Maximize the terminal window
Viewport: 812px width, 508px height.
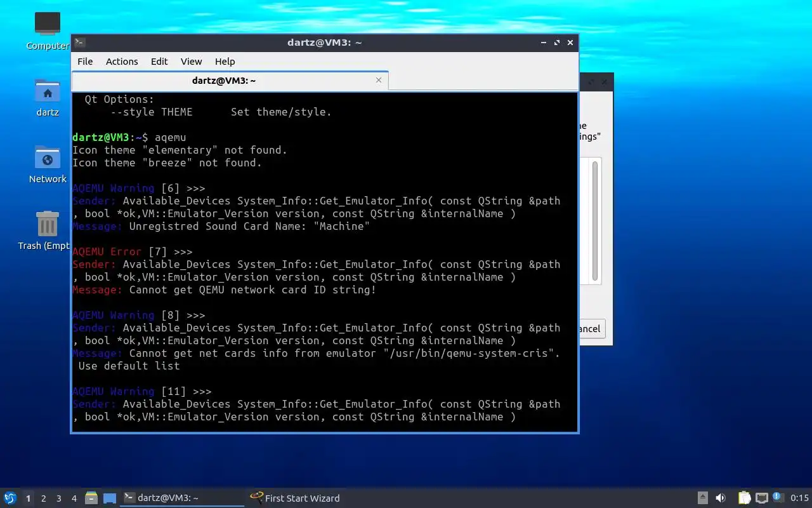(x=557, y=43)
